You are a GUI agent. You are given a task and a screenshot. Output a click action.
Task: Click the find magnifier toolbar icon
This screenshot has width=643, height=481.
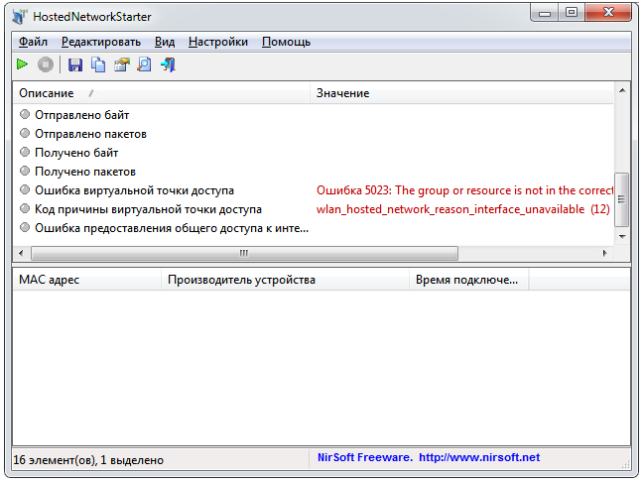click(144, 65)
